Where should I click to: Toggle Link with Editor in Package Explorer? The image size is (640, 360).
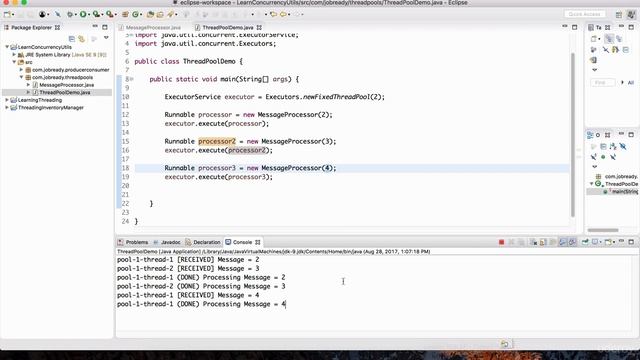[x=82, y=38]
